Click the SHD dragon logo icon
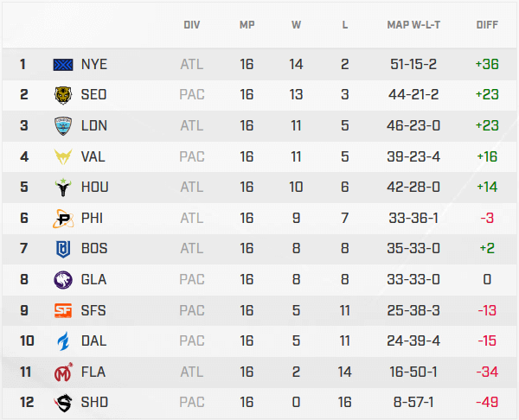Viewport: 519px width, 420px height. tap(64, 402)
